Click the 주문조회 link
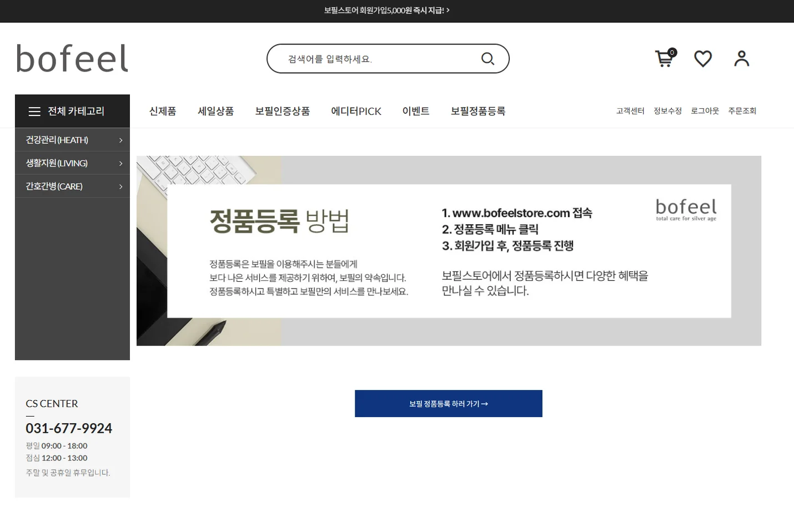 click(742, 111)
